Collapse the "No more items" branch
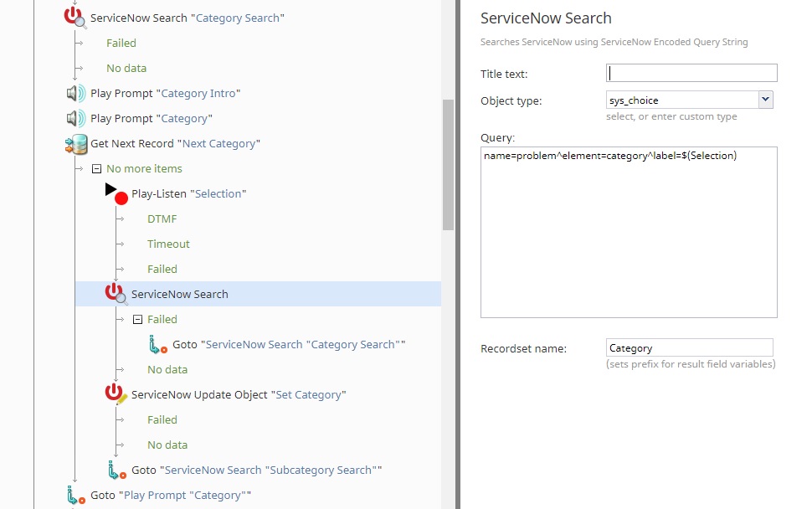The width and height of the screenshot is (812, 509). 96,169
